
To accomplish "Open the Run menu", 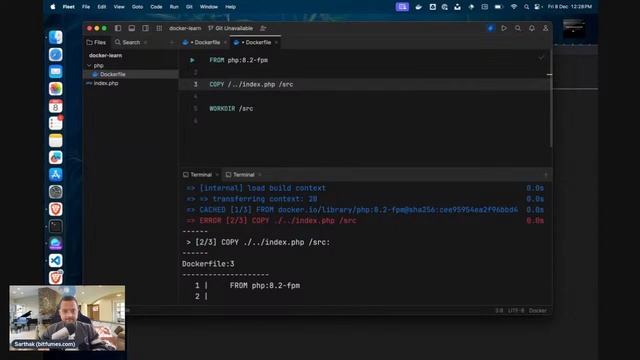I will [174, 7].
